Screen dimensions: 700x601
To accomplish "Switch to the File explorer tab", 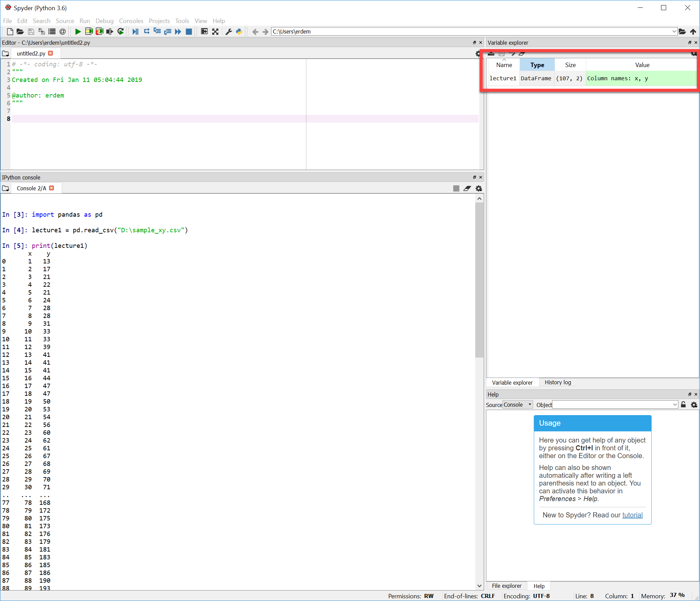I will pyautogui.click(x=506, y=586).
